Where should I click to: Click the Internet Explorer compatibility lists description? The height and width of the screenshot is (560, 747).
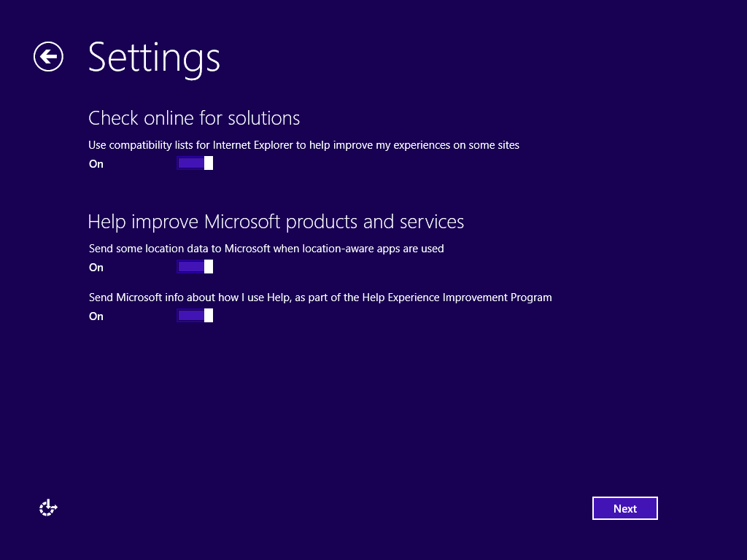[303, 145]
